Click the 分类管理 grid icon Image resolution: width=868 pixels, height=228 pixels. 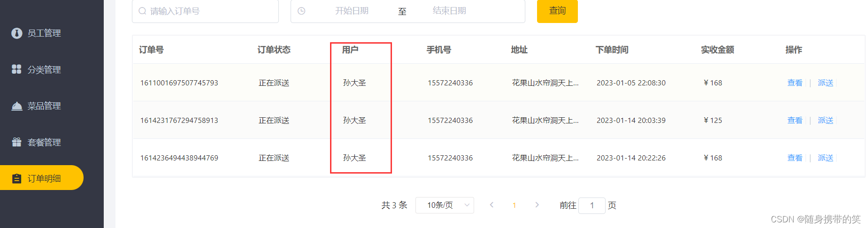[x=16, y=69]
